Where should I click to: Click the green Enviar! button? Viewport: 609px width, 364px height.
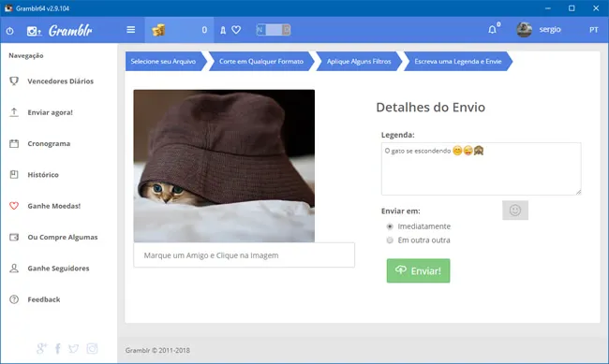point(418,270)
